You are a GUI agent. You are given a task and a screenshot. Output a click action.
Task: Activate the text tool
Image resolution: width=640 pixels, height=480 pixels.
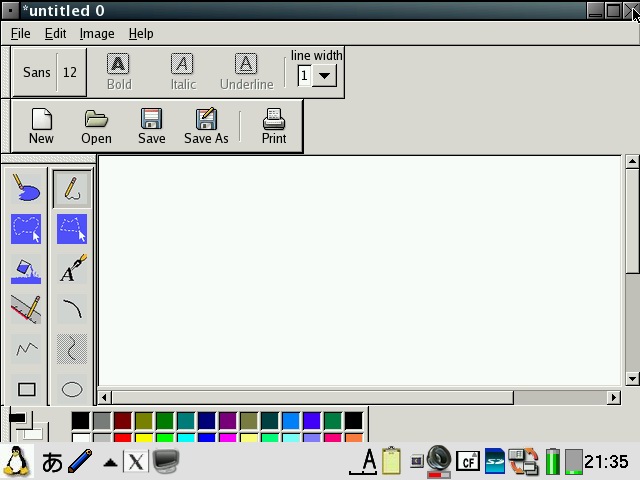71,270
